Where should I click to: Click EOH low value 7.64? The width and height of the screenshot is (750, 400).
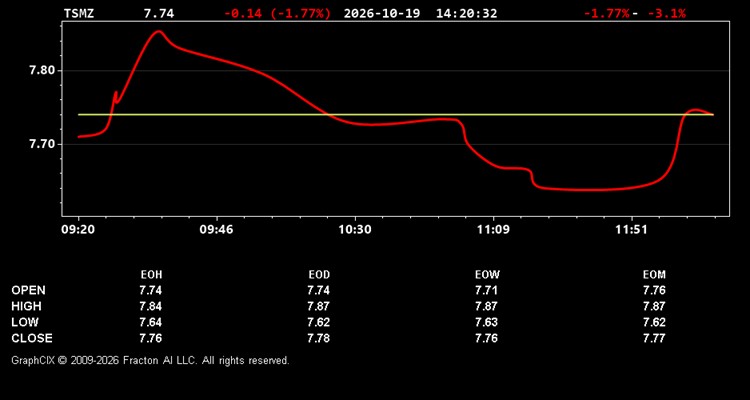(151, 322)
